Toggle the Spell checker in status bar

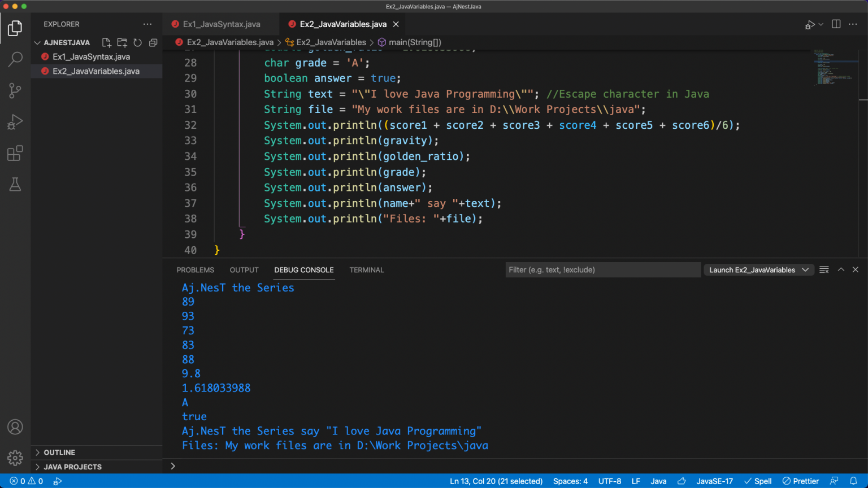(x=758, y=481)
